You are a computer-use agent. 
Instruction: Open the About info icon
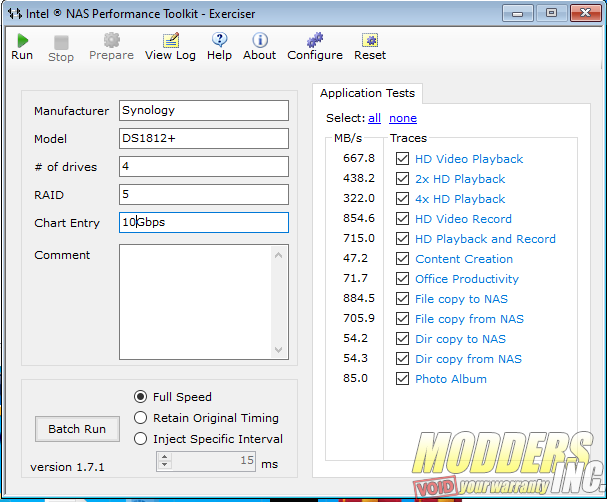pos(260,40)
